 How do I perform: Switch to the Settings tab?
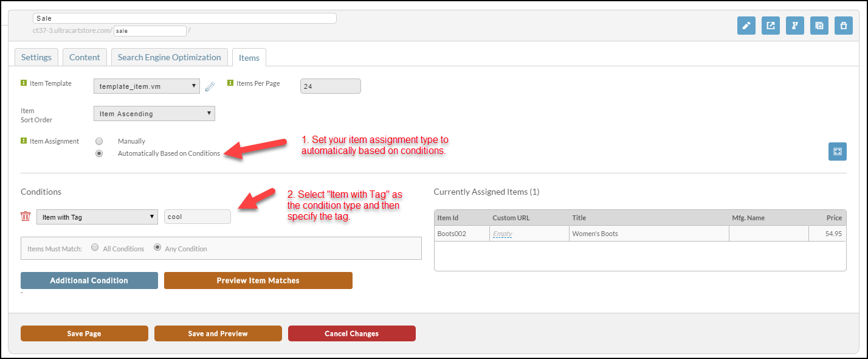click(36, 57)
